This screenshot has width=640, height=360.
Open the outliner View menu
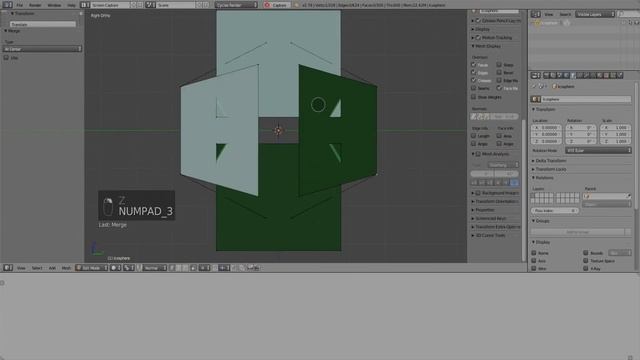(549, 14)
